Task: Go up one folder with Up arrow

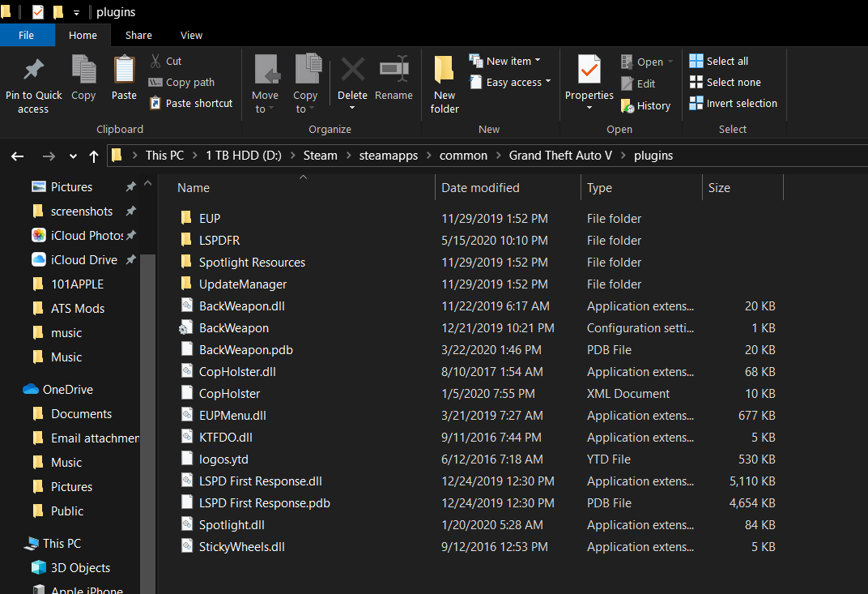Action: click(x=94, y=156)
